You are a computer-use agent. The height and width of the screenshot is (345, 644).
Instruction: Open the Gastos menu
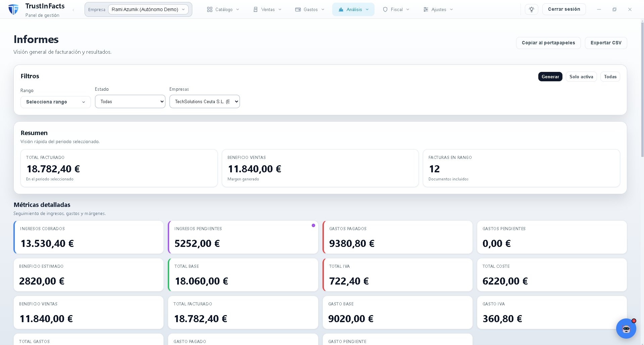[310, 9]
